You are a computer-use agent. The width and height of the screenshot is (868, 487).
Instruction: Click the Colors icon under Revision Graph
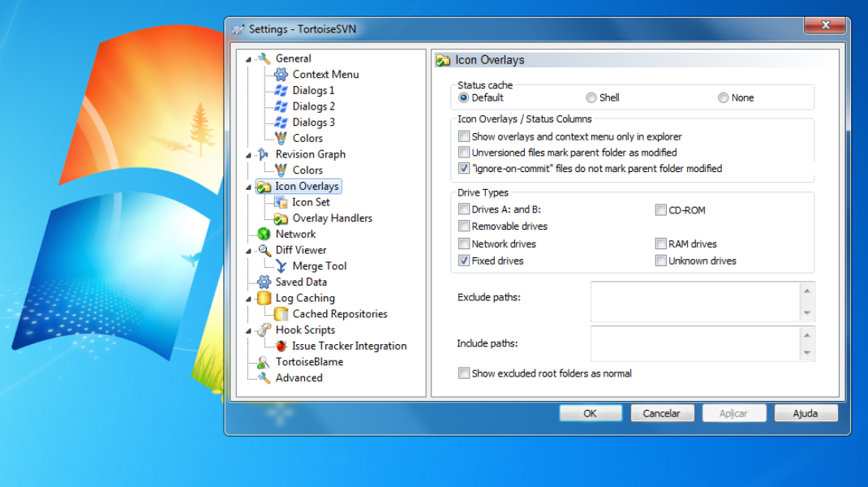point(281,170)
